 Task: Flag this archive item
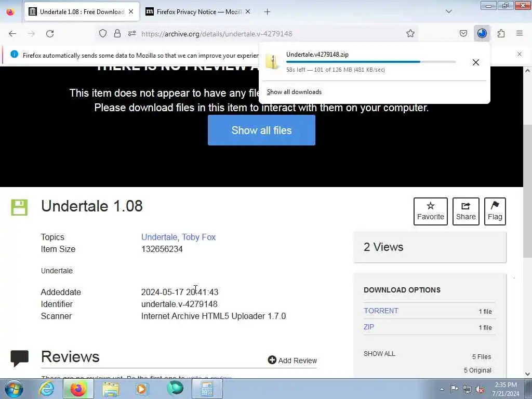pos(495,211)
